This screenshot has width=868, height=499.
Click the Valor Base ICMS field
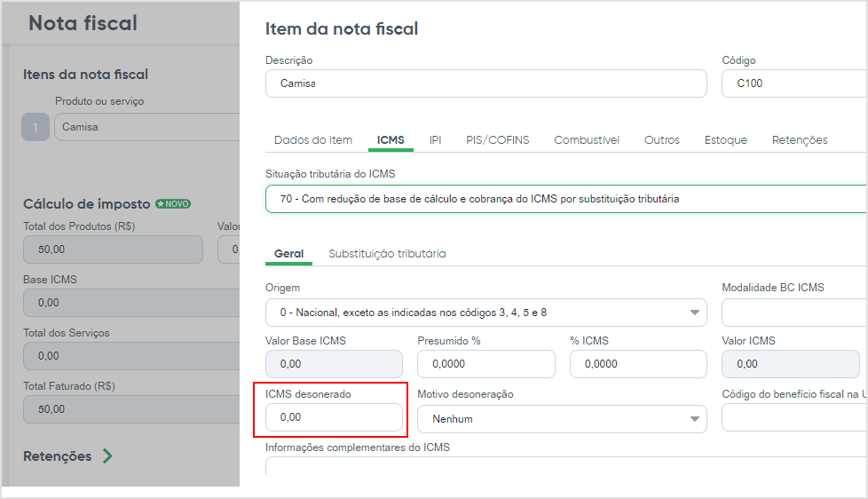pyautogui.click(x=334, y=364)
